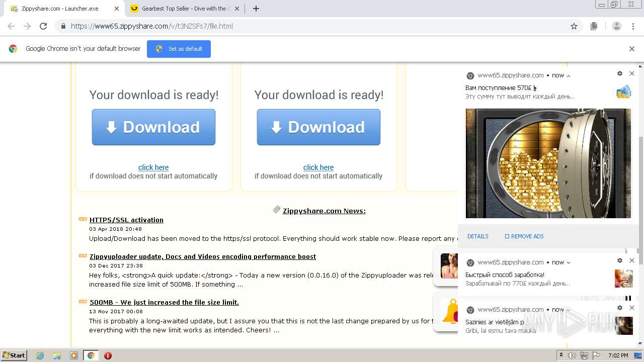Click DETAILS in the notification
The image size is (644, 362).
478,236
